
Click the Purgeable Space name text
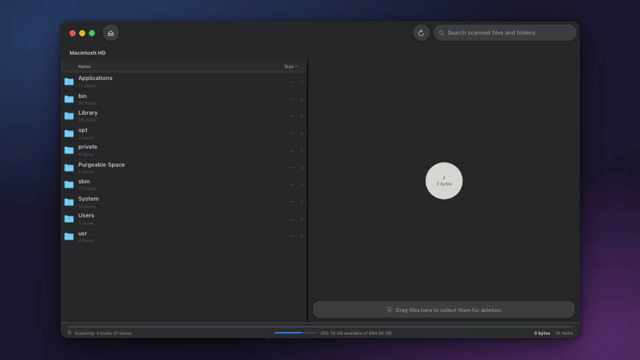[x=101, y=164]
